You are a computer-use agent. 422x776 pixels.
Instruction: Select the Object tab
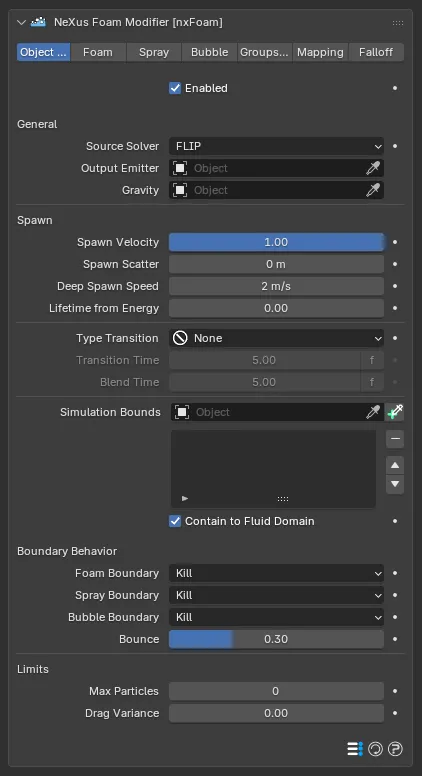click(44, 52)
